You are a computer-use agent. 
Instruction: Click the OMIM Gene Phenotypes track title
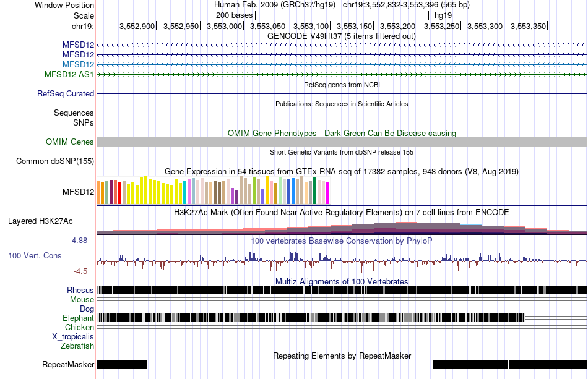pyautogui.click(x=342, y=134)
